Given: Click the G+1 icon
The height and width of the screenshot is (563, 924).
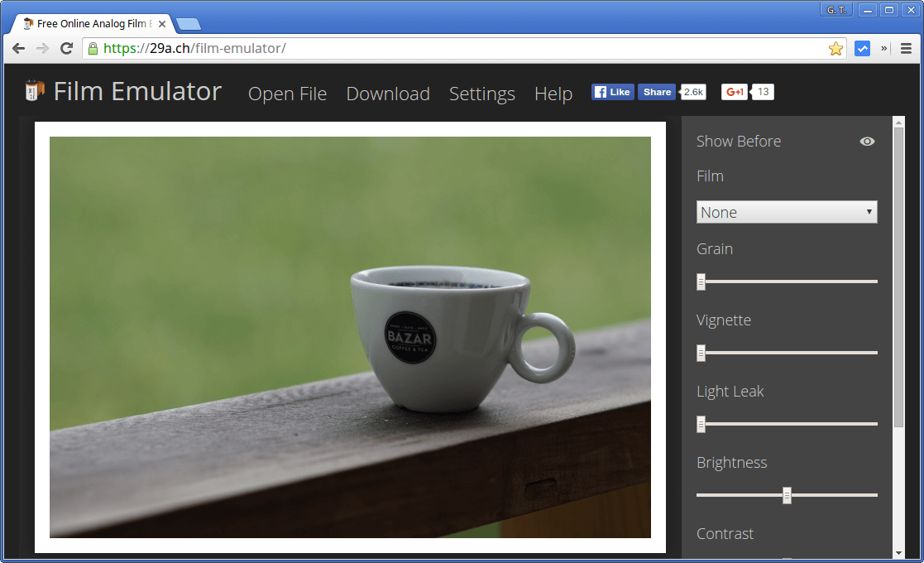Looking at the screenshot, I should (x=735, y=91).
